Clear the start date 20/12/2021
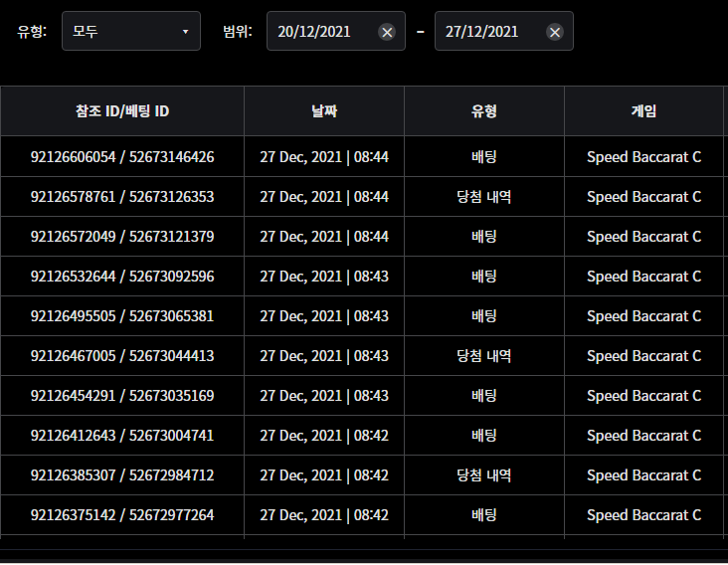 click(x=387, y=32)
